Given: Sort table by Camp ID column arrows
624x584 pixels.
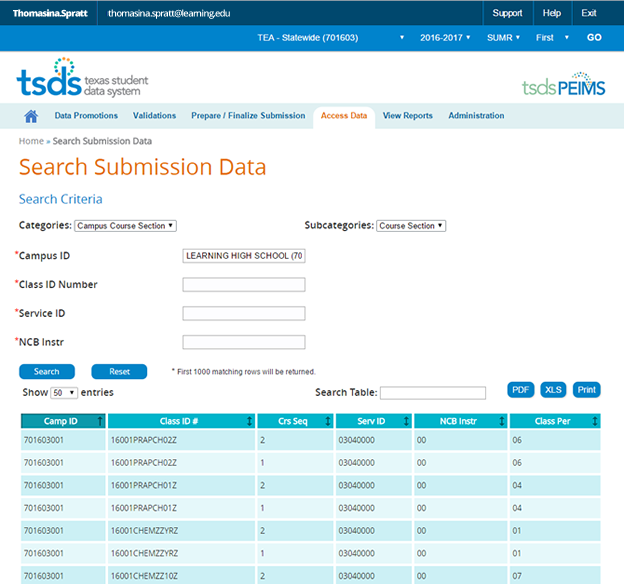Looking at the screenshot, I should click(100, 422).
